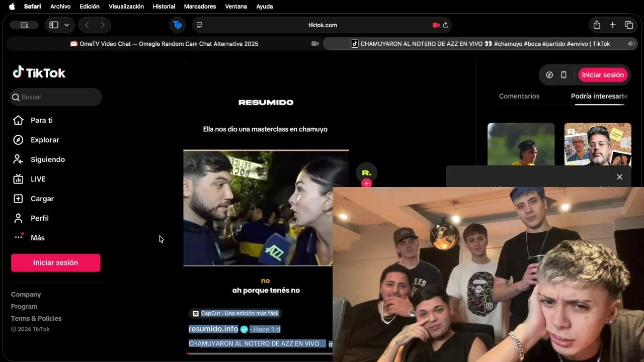Screen dimensions: 644x362
Task: Click the tiktok.com address field
Action: coord(323,25)
